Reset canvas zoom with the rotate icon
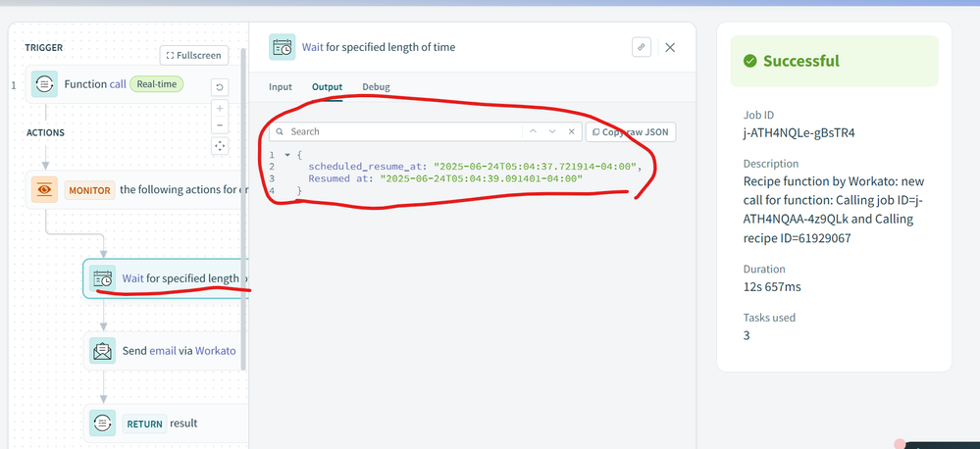980x449 pixels. pos(220,86)
